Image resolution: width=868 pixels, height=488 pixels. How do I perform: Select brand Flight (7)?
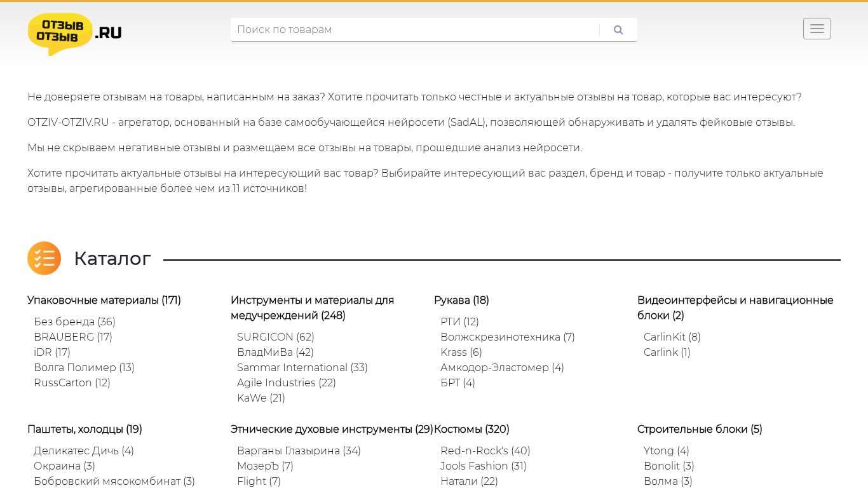point(259,481)
